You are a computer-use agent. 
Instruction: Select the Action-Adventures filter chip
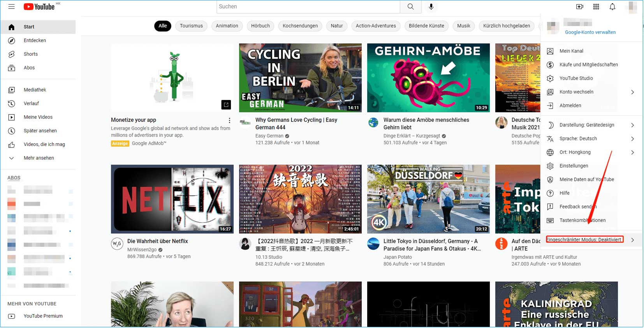click(376, 26)
